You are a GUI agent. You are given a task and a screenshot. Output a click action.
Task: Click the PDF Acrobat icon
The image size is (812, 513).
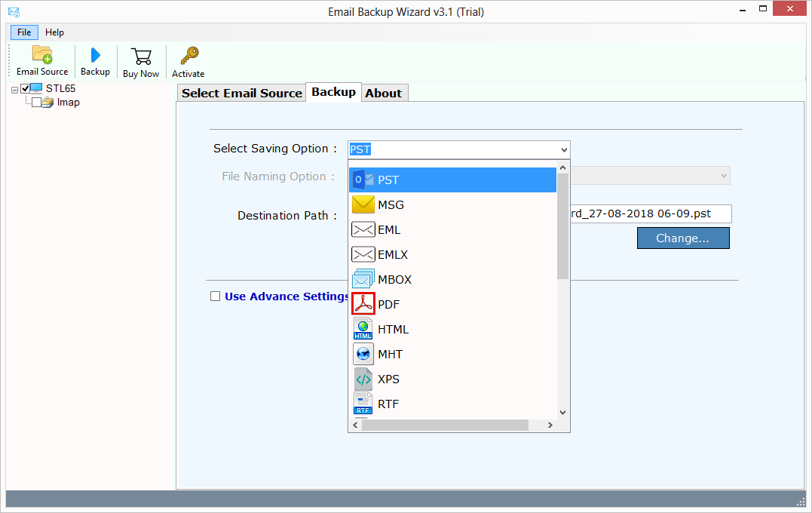(363, 304)
